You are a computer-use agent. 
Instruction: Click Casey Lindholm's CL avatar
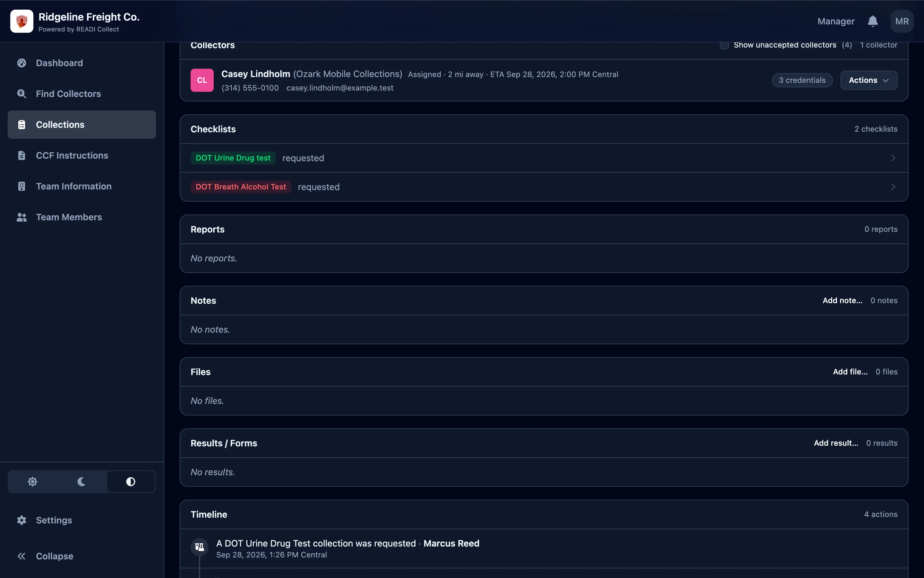click(202, 80)
